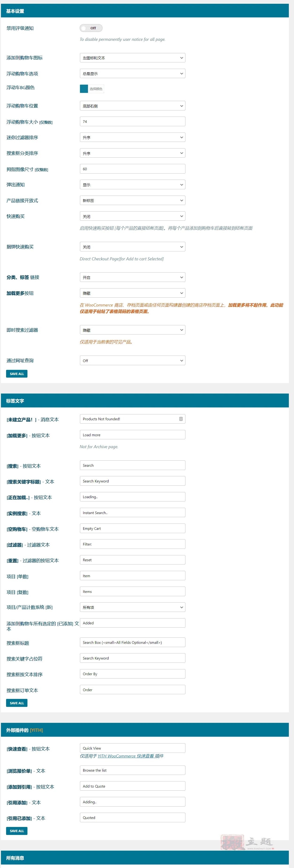Click the Added text field

132,623
